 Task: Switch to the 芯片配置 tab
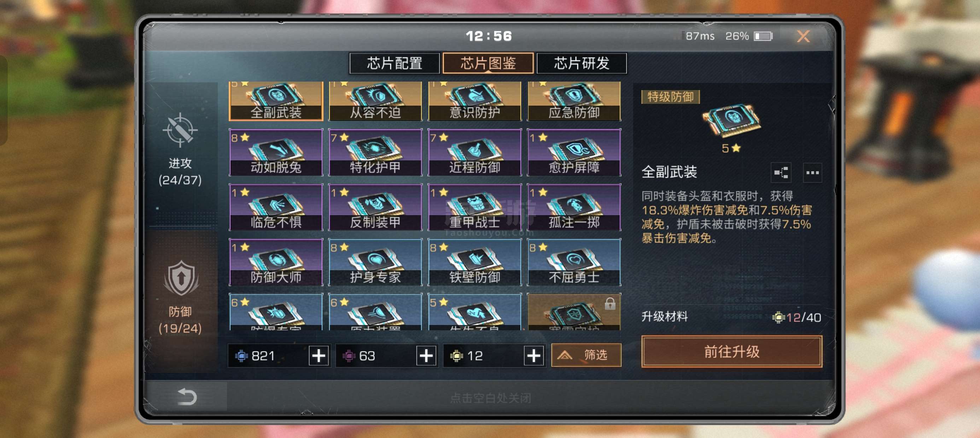click(x=395, y=63)
